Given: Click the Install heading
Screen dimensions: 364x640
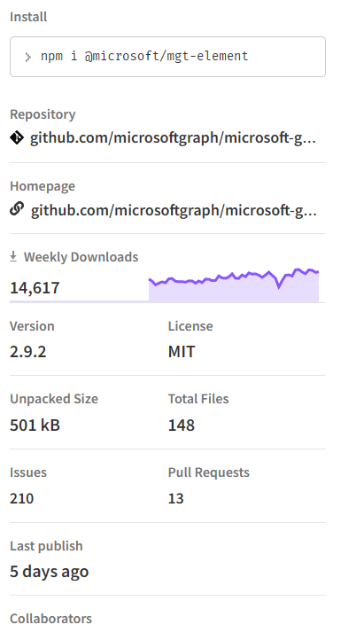Looking at the screenshot, I should pos(28,17).
